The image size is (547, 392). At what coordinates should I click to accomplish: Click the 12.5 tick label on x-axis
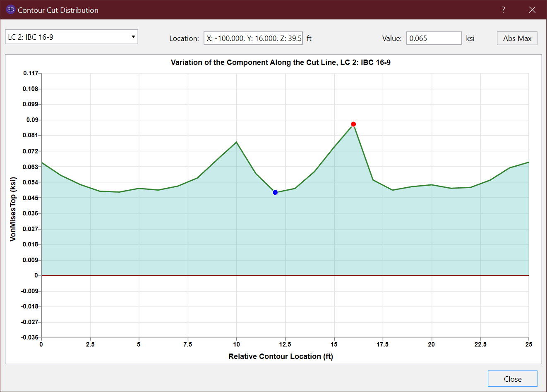pos(285,344)
